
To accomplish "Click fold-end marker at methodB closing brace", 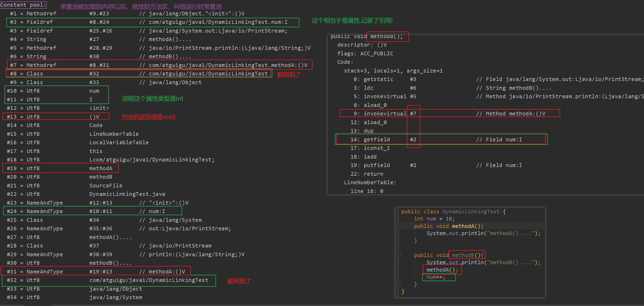I will (399, 284).
